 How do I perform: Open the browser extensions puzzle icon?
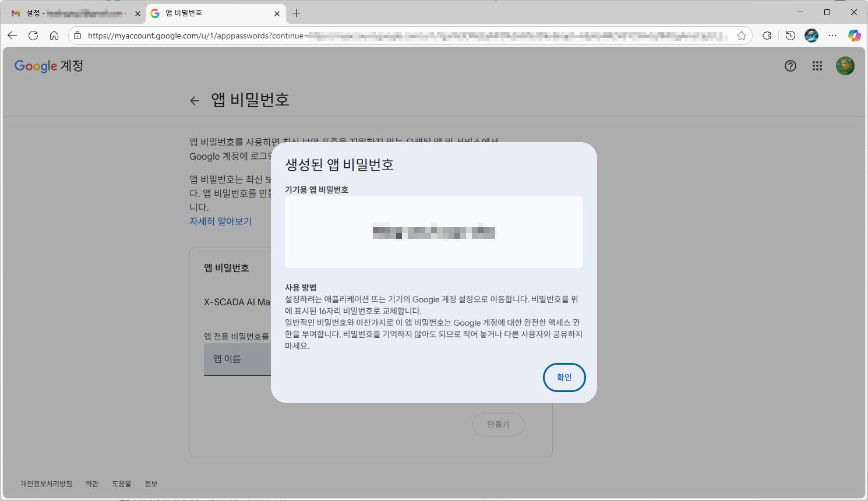coord(767,36)
